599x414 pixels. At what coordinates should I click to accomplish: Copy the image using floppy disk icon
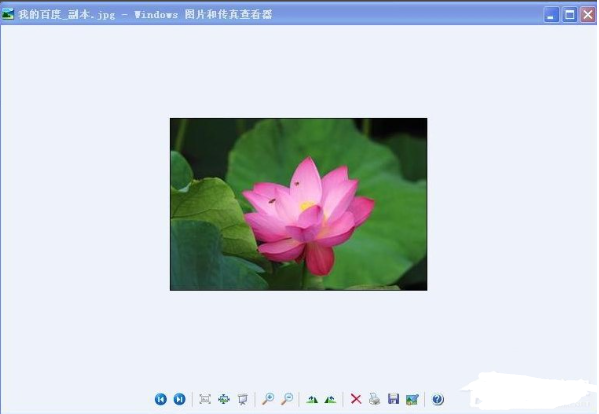pos(393,399)
